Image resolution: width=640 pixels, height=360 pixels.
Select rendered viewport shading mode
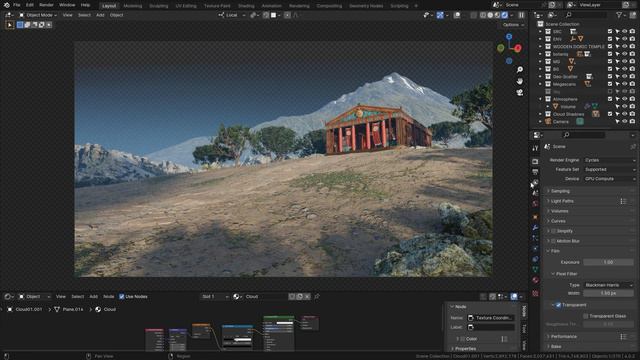504,15
